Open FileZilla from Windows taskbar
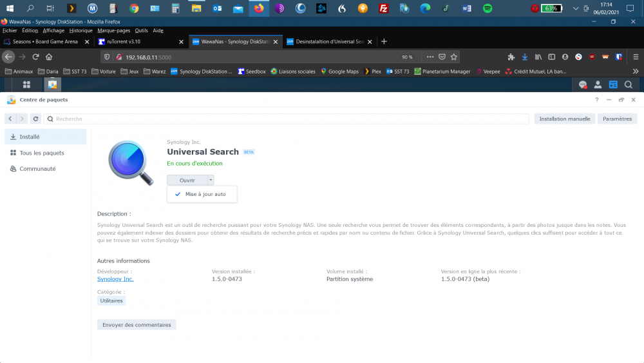Image resolution: width=644 pixels, height=363 pixels. [384, 8]
